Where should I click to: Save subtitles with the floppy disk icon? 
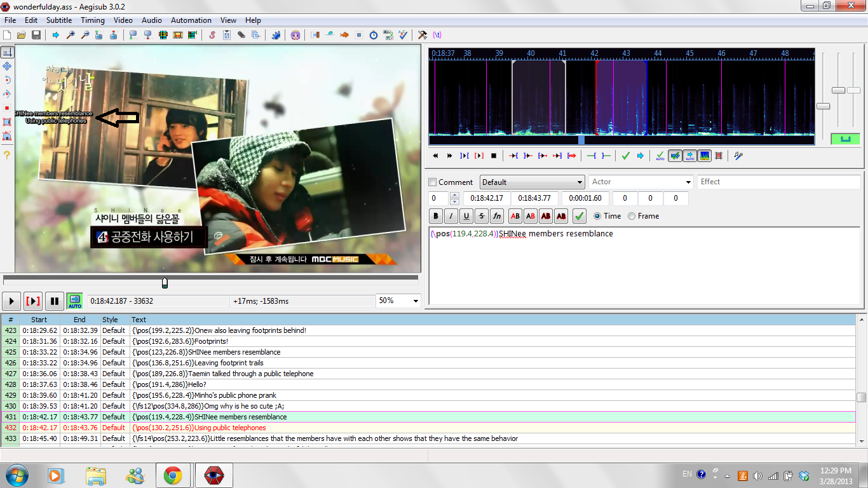click(x=36, y=35)
